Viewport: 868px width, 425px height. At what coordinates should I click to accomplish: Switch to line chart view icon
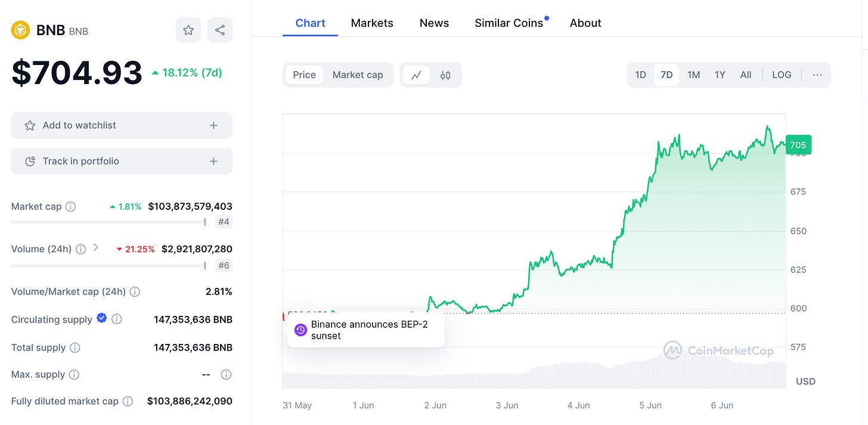(416, 75)
